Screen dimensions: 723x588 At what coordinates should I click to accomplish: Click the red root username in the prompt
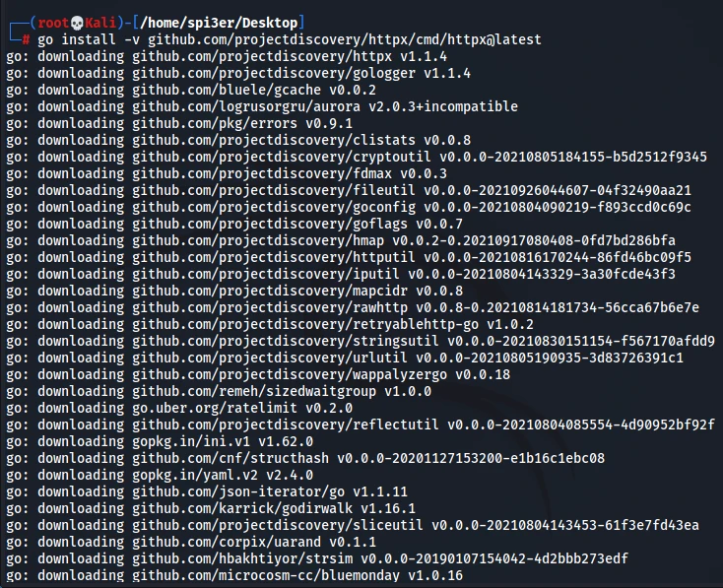pyautogui.click(x=51, y=23)
